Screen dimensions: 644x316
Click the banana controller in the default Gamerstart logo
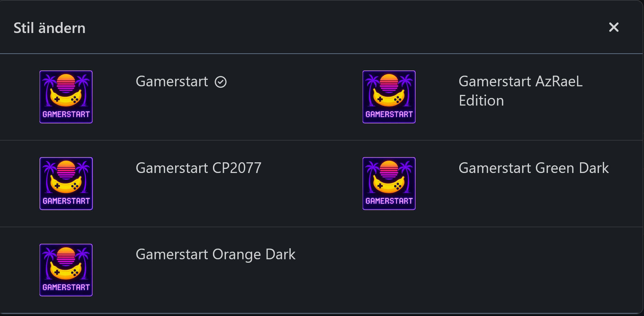pyautogui.click(x=66, y=99)
